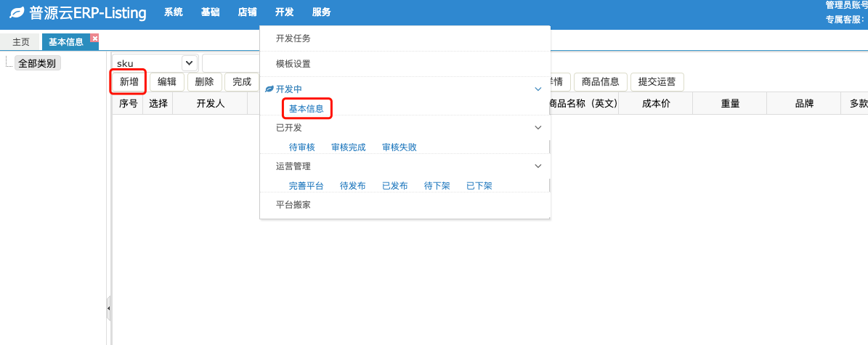Open 基本信息 under 开发中
Screen dimensions: 868x345
[x=306, y=108]
